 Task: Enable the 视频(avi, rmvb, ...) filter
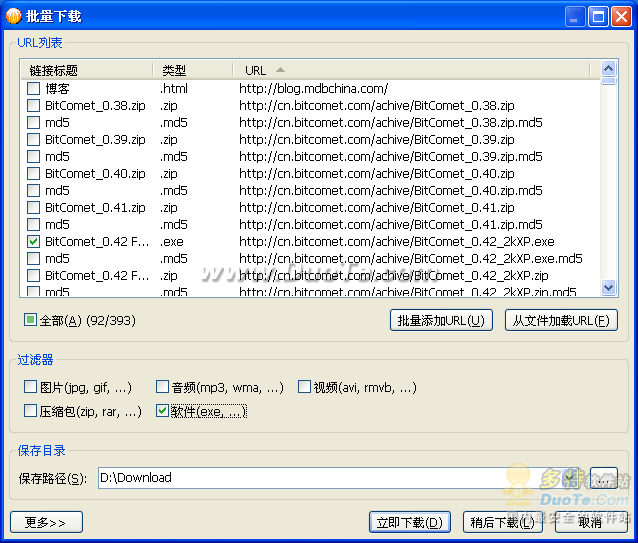tap(304, 387)
